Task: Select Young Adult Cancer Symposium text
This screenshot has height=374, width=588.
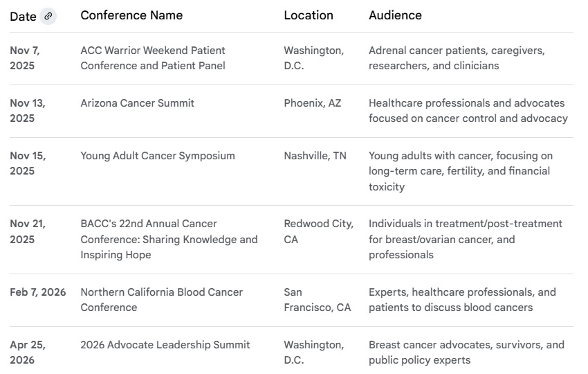Action: [x=158, y=156]
